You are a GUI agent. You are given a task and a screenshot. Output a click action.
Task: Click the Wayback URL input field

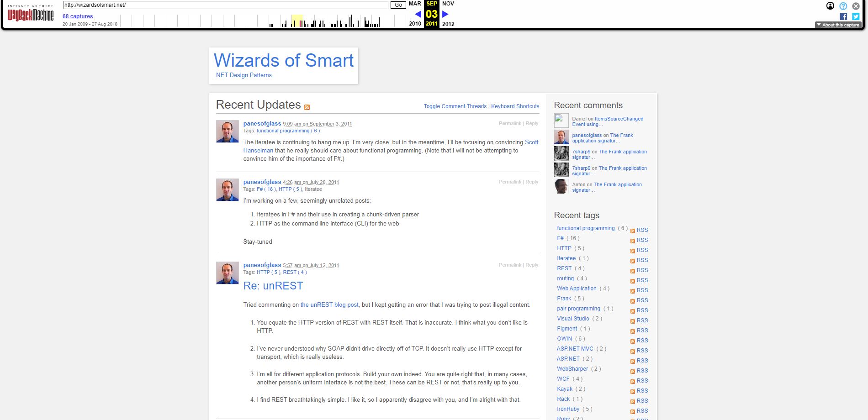[x=225, y=5]
